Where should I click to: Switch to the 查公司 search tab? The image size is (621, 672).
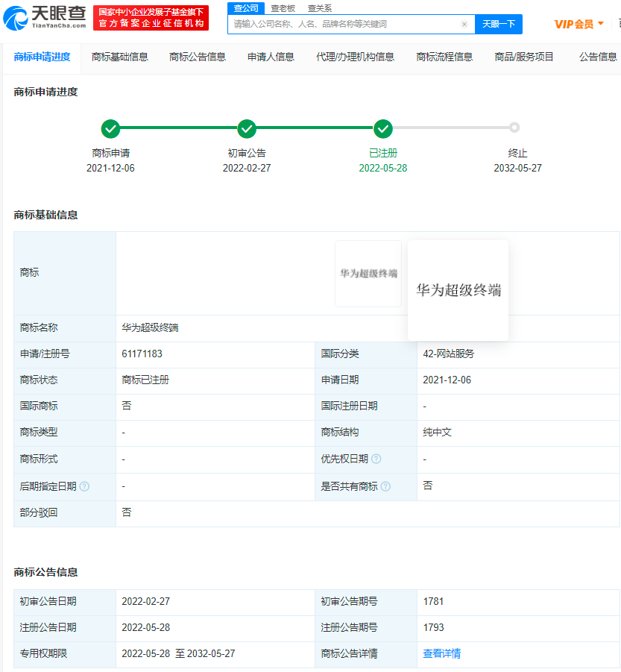[246, 8]
